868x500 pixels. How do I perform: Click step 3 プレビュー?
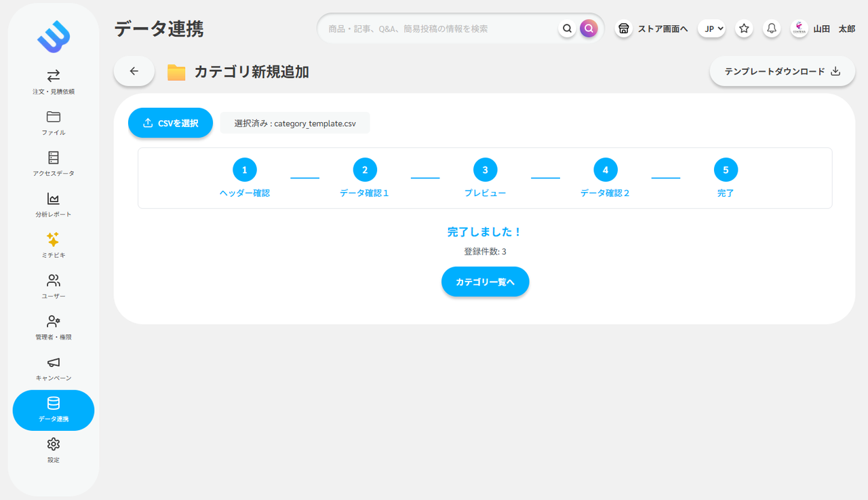(485, 170)
